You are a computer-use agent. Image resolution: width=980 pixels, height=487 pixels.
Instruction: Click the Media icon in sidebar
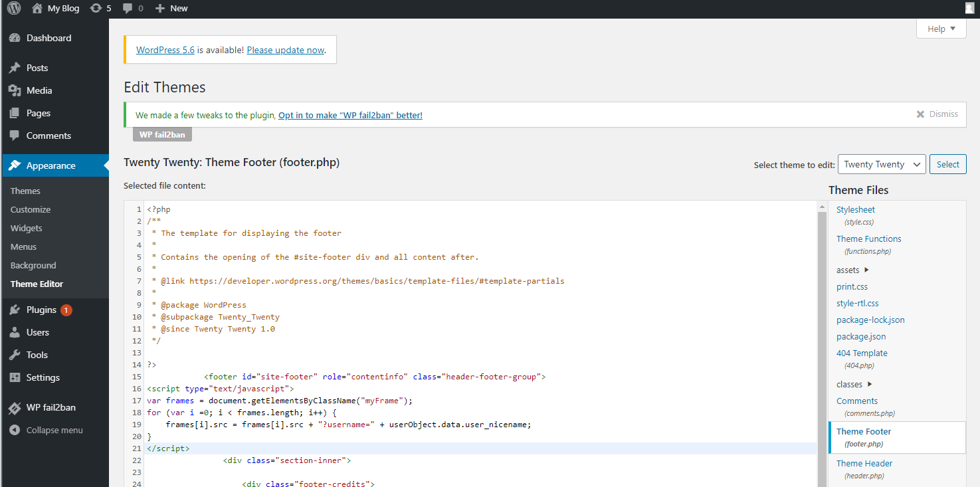coord(15,90)
